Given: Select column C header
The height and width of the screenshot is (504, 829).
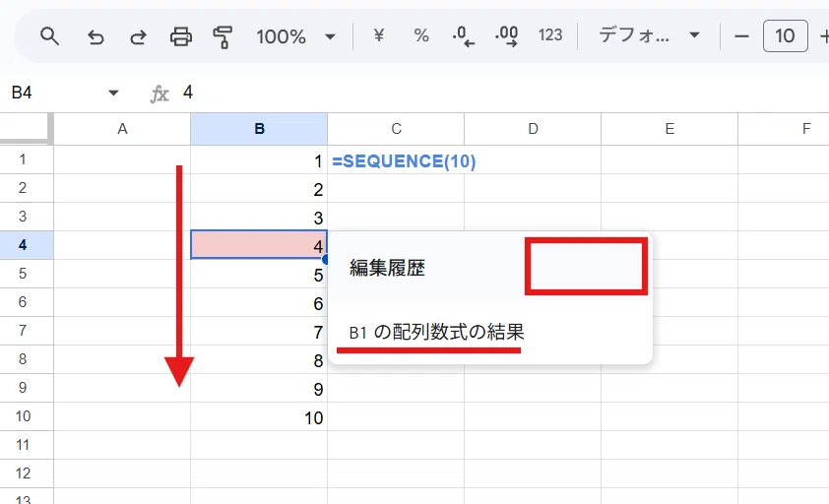Looking at the screenshot, I should (x=396, y=129).
